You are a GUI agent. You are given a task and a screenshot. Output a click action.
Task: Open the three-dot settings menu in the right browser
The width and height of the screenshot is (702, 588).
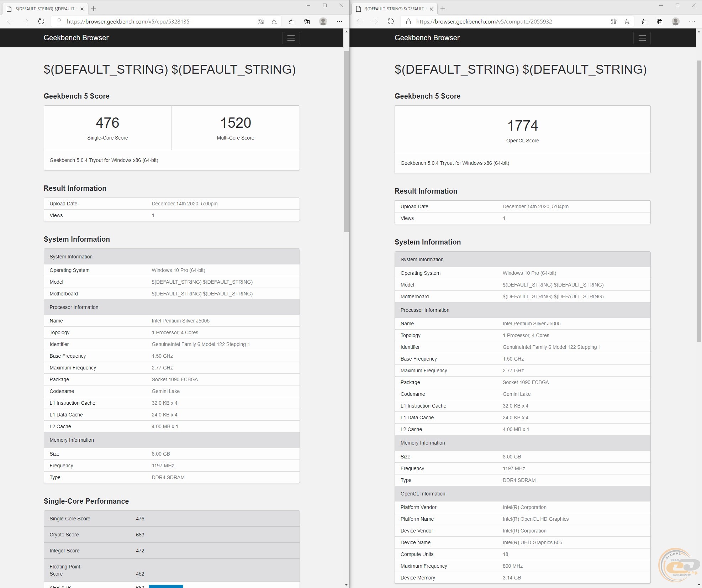tap(692, 21)
